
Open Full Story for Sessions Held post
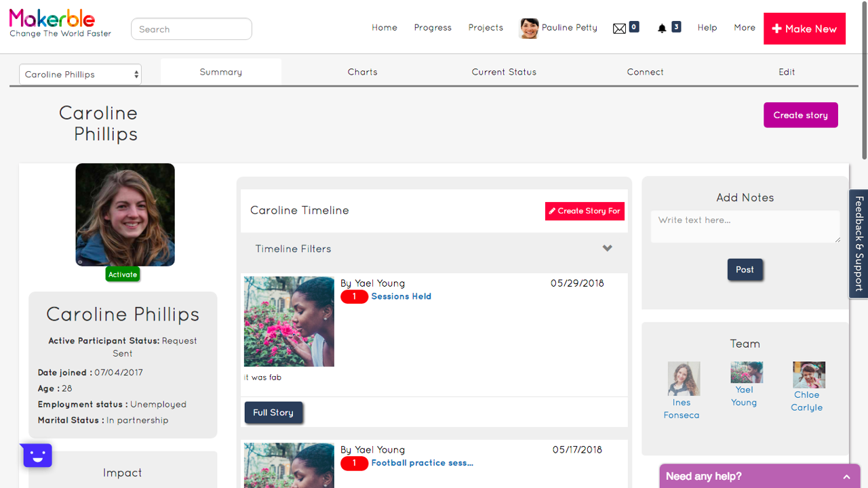(273, 413)
